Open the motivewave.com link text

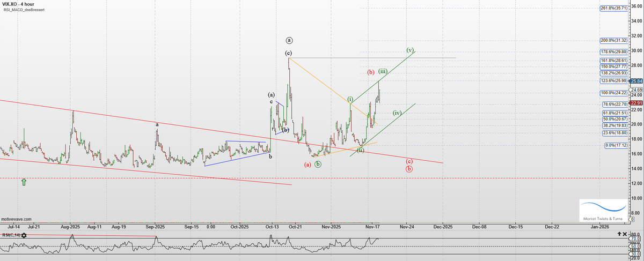coord(16,219)
